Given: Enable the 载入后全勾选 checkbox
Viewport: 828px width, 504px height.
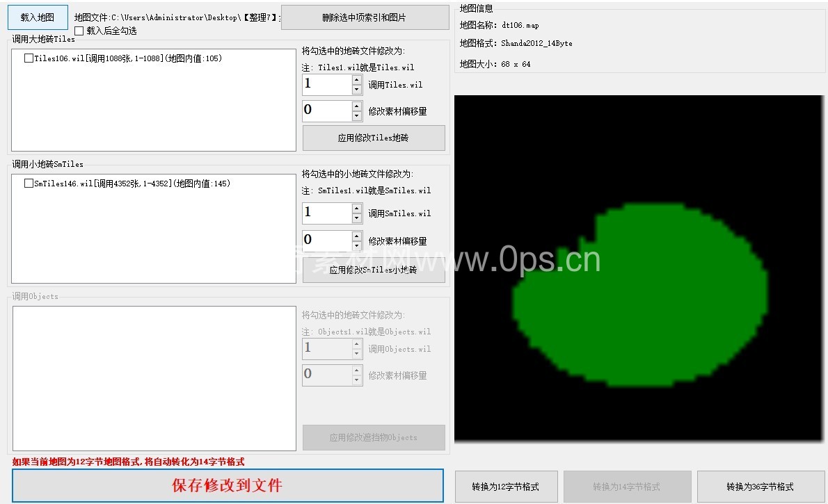Looking at the screenshot, I should (79, 31).
